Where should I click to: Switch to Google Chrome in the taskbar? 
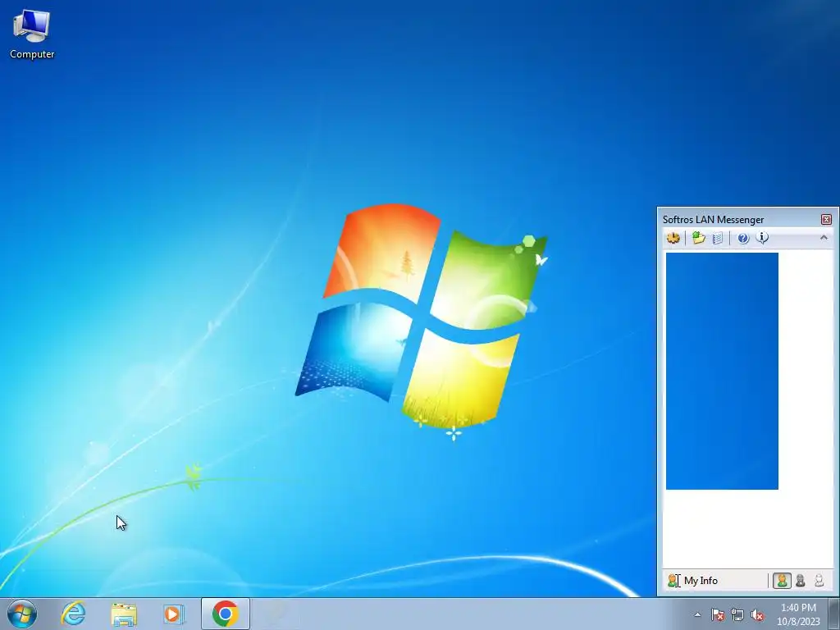225,614
